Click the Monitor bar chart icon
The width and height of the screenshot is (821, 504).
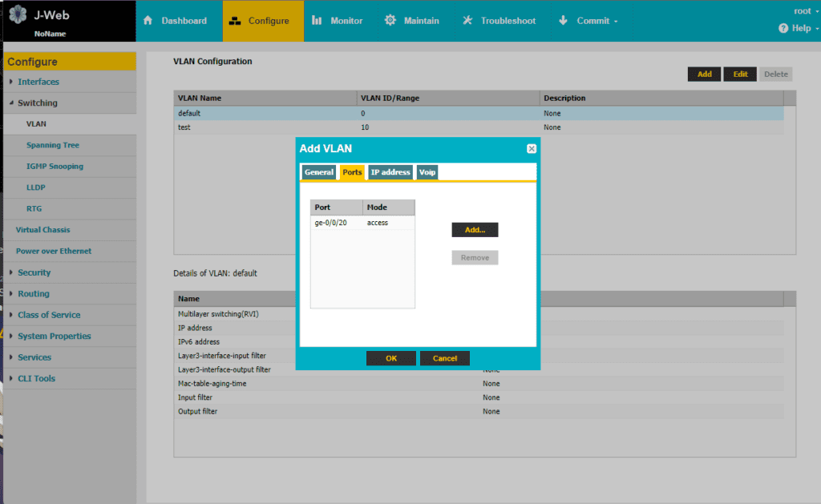coord(316,20)
